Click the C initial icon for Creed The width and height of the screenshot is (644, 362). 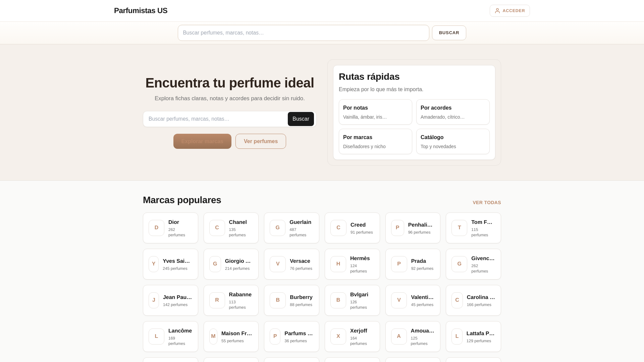coord(338,228)
